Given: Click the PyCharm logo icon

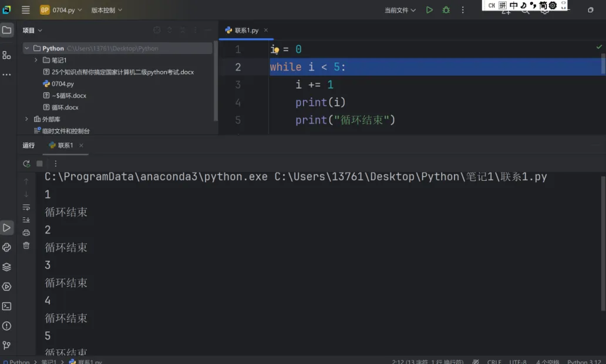Looking at the screenshot, I should tap(6, 10).
